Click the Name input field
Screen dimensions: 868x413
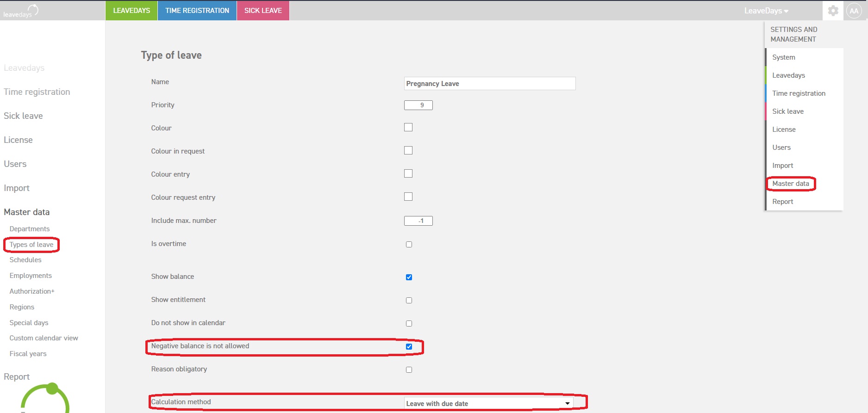click(490, 83)
